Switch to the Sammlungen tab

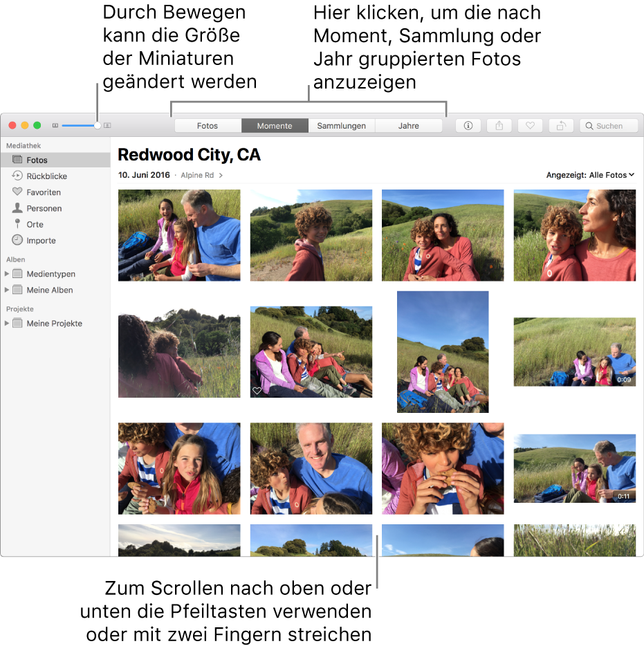[341, 126]
